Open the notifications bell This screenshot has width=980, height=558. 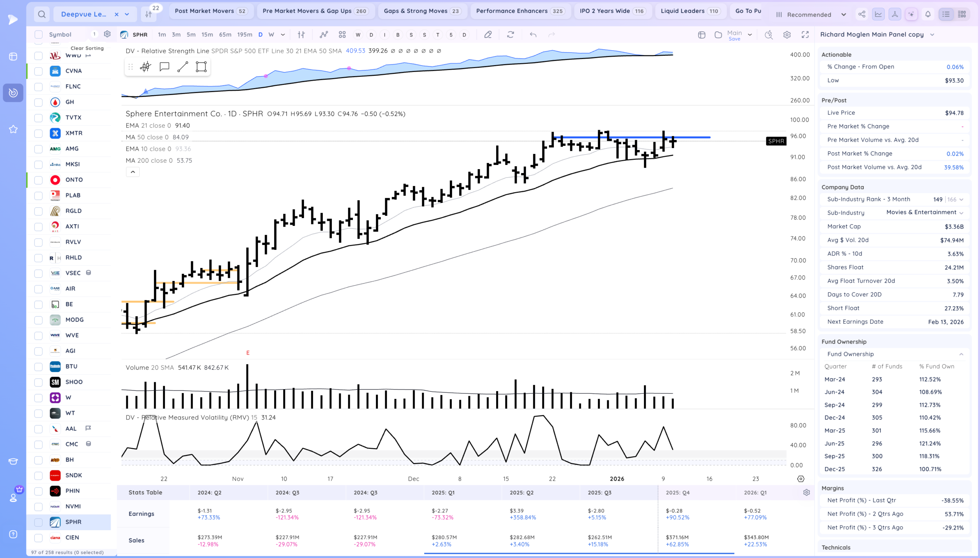click(928, 14)
